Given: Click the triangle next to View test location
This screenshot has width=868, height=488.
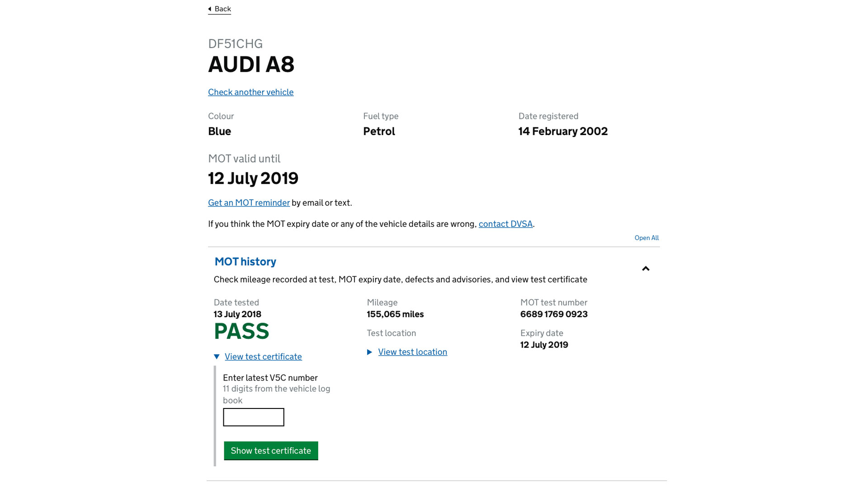Looking at the screenshot, I should 369,352.
